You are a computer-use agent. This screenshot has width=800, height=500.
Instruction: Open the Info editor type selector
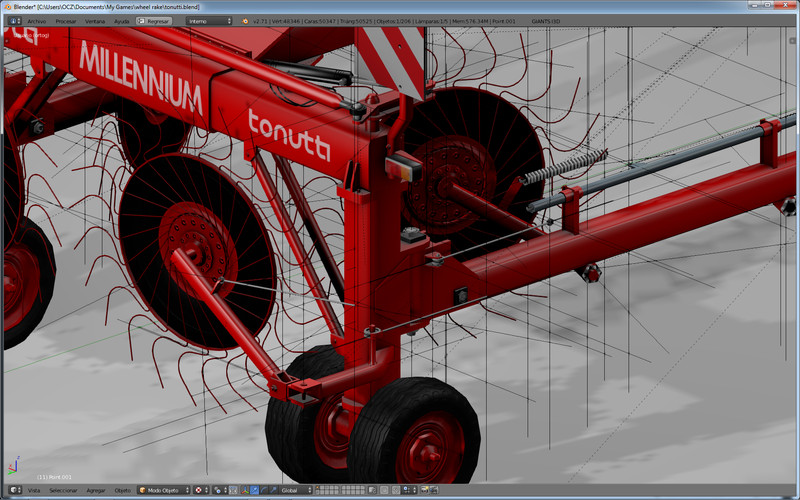(14, 20)
